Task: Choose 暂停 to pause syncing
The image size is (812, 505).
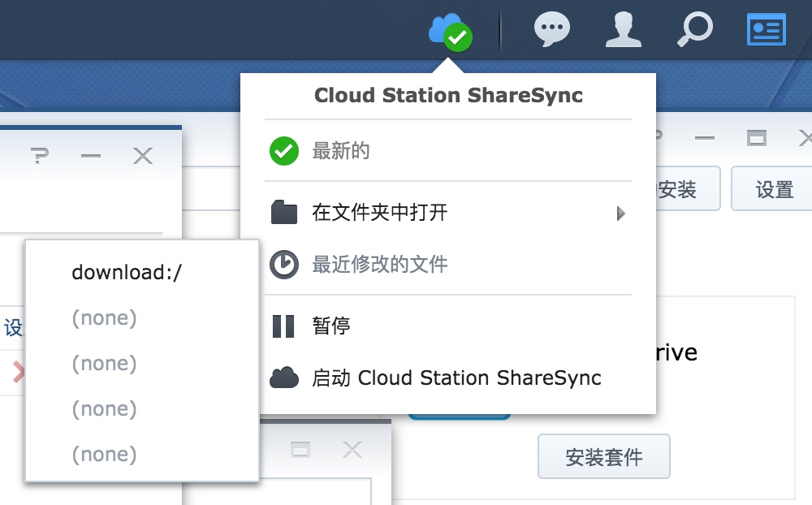Action: [448, 326]
